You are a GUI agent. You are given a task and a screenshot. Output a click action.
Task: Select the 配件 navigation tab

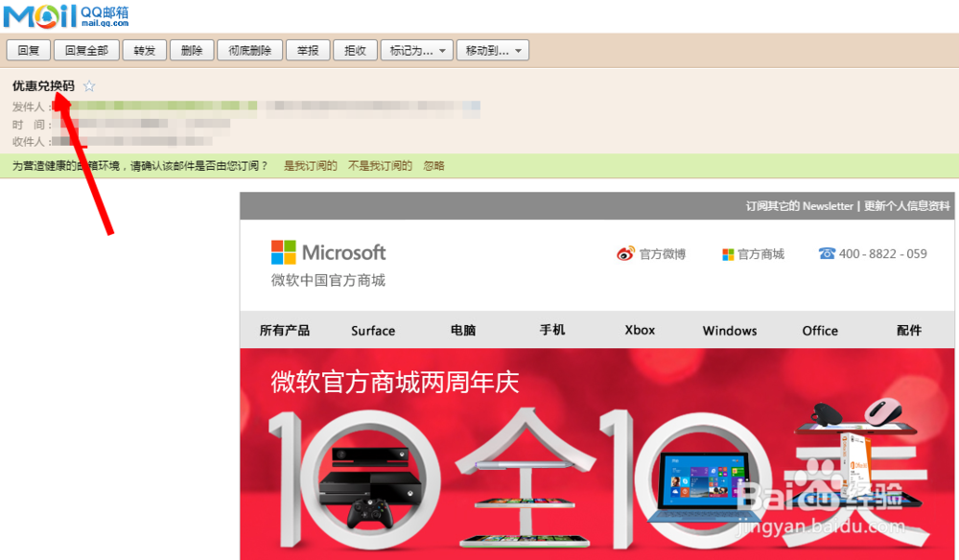(x=909, y=330)
